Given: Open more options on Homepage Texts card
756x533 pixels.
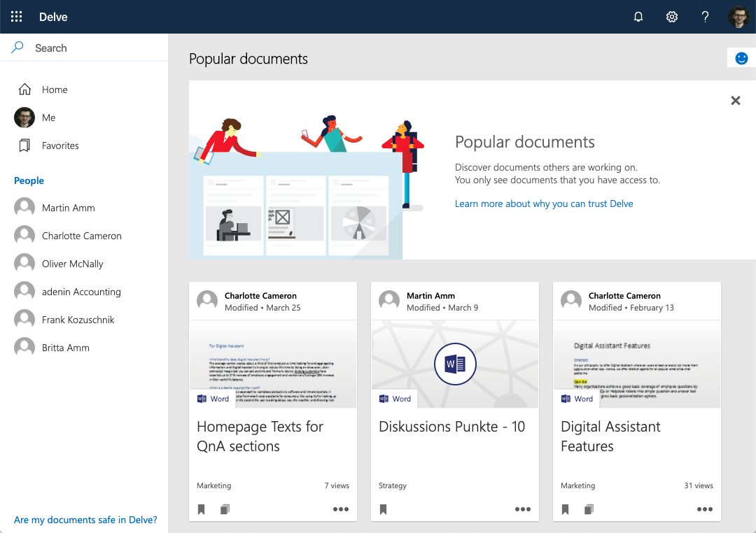Looking at the screenshot, I should (x=340, y=509).
